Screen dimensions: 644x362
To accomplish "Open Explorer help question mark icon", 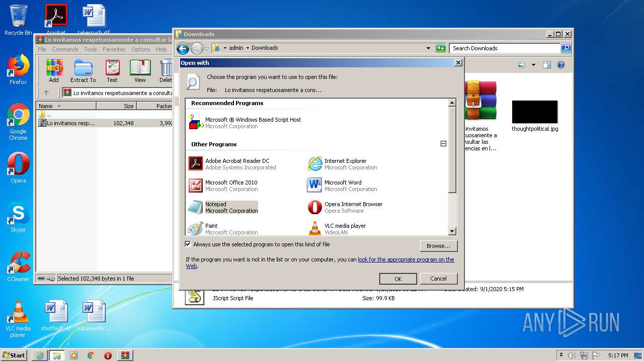I will click(x=561, y=65).
